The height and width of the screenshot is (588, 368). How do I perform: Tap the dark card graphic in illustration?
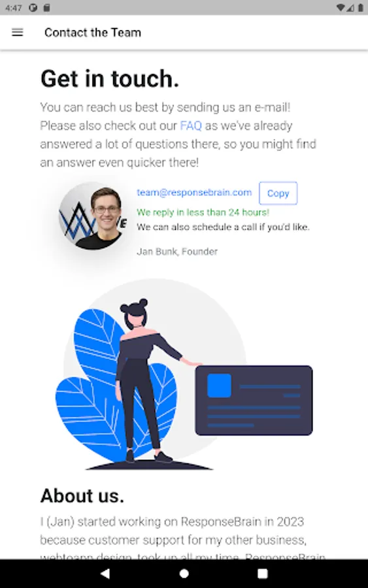tap(254, 400)
